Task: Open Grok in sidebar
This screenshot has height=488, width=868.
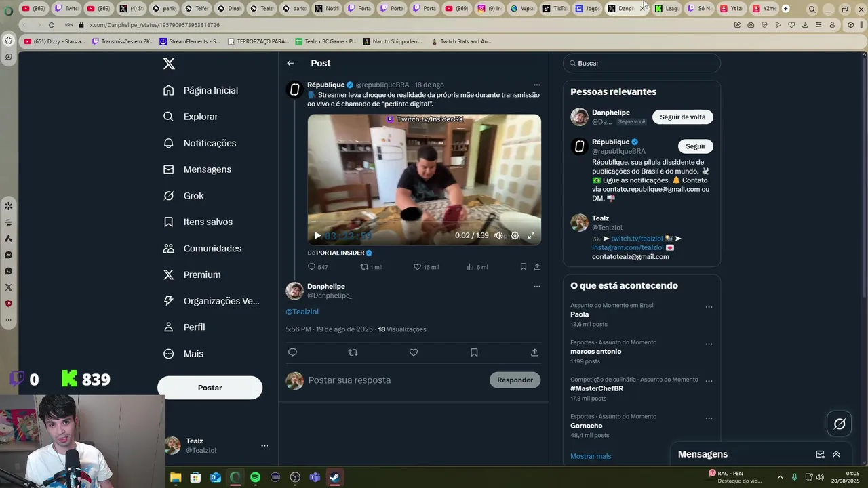Action: [x=183, y=195]
